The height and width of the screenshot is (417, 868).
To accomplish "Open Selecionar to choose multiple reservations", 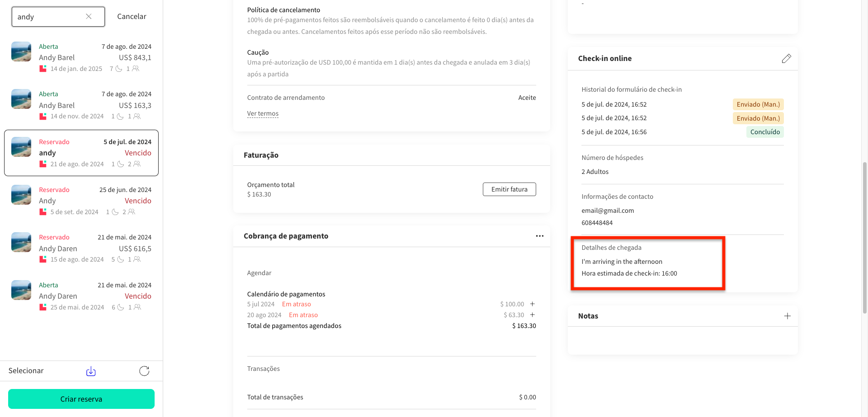I will [26, 370].
